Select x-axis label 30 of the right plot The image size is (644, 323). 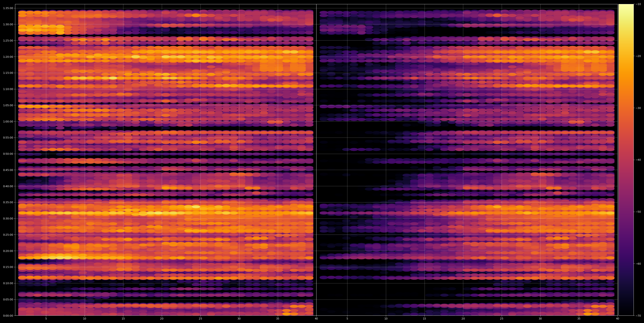click(x=540, y=319)
